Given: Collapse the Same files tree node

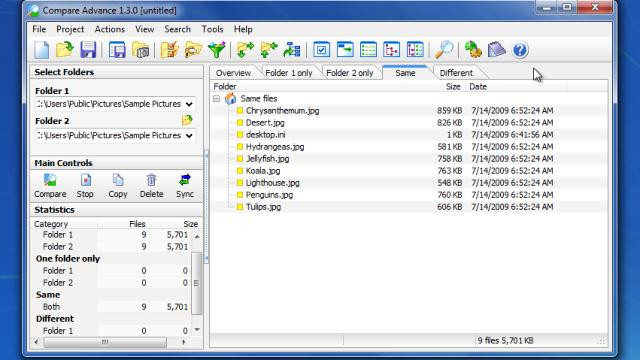Looking at the screenshot, I should 216,99.
